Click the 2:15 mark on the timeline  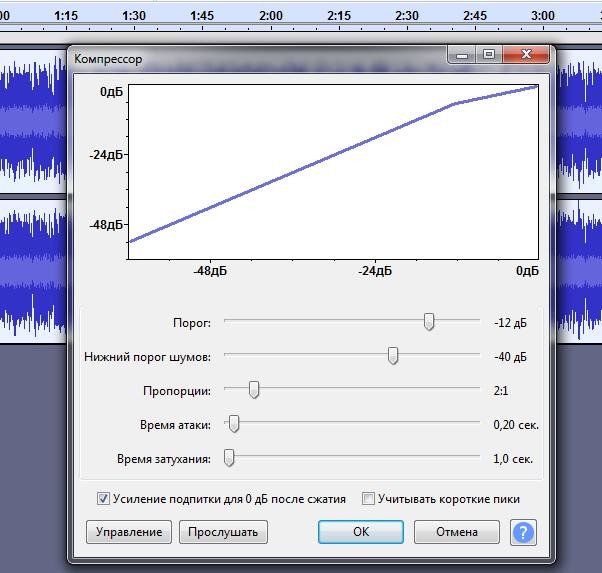point(338,16)
